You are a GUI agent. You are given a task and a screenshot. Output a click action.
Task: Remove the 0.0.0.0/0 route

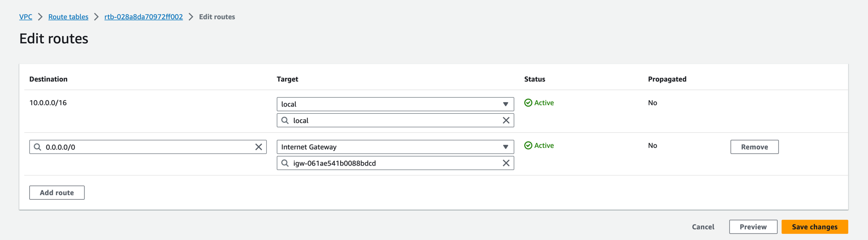point(754,147)
